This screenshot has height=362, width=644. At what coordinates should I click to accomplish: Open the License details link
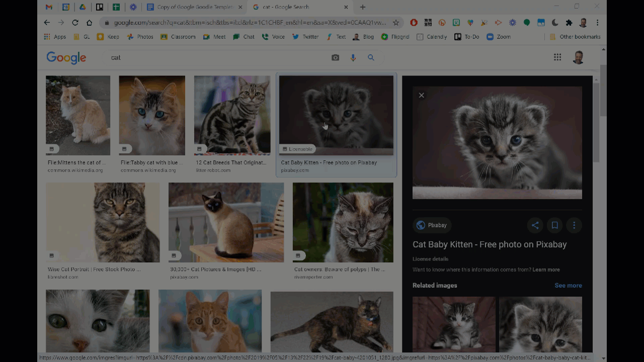430,259
